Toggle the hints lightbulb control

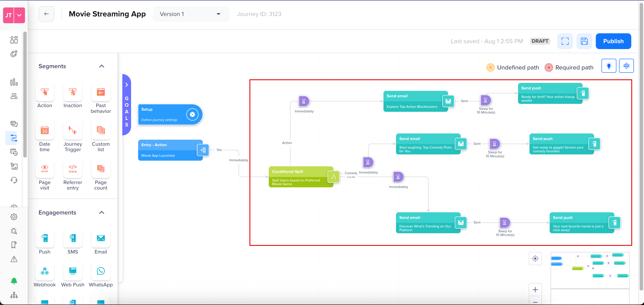pos(609,66)
